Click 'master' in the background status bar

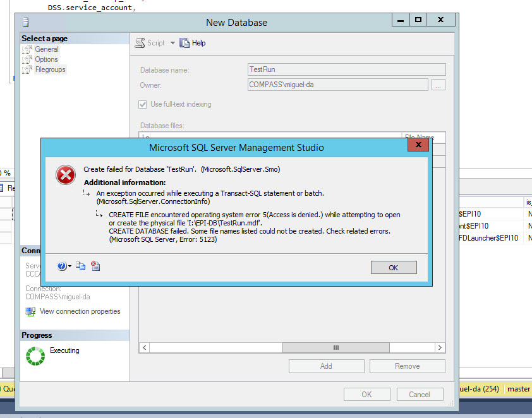tap(519, 389)
